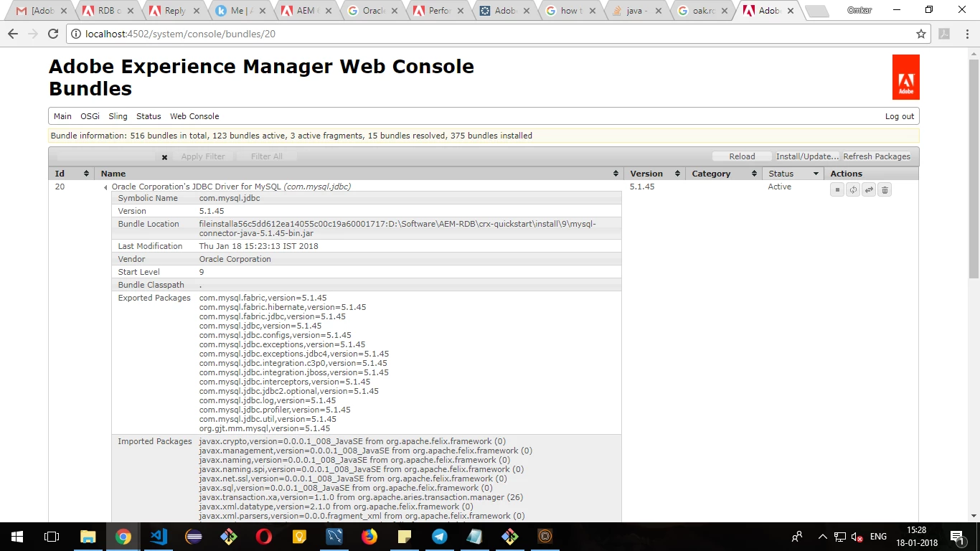
Task: Click the Filter All button
Action: [x=266, y=156]
